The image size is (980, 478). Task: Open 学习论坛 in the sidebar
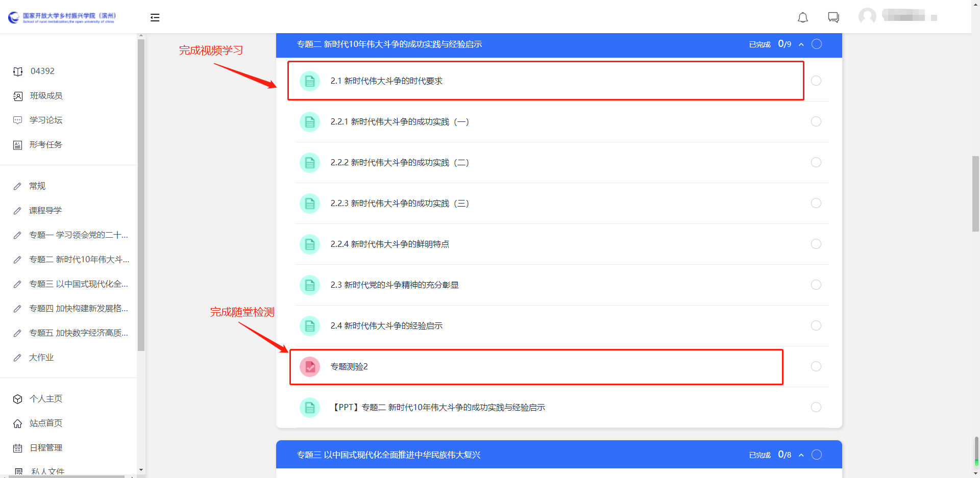coord(46,120)
